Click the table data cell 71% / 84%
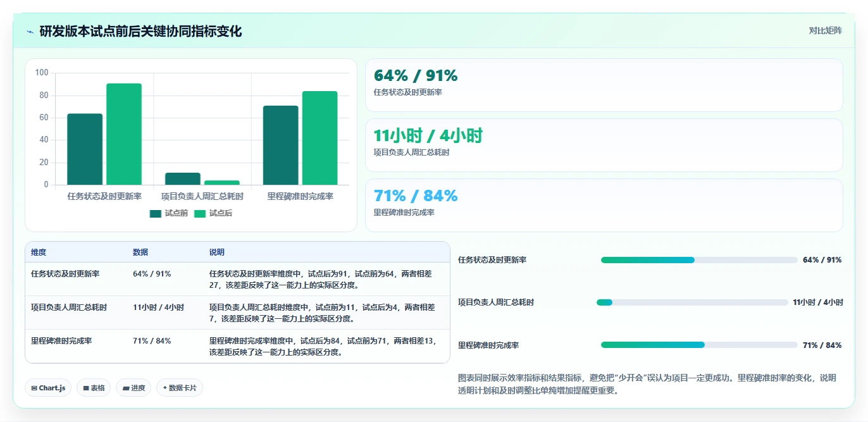868x422 pixels. 152,341
